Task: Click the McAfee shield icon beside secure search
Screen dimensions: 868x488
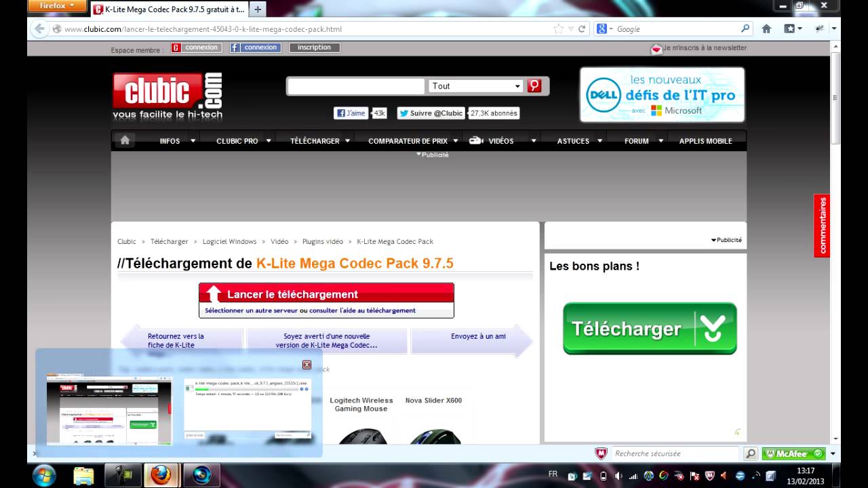Action: click(x=600, y=453)
